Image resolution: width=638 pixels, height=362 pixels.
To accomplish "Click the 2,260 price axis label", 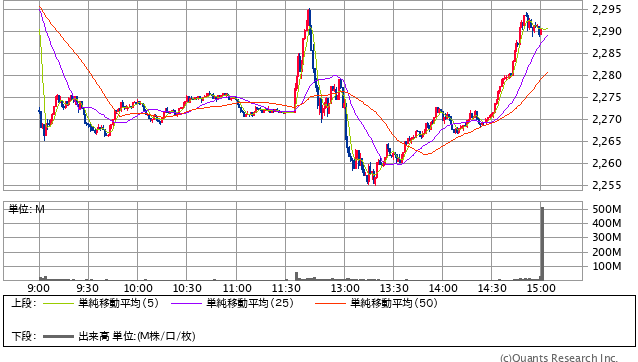I will 607,163.
